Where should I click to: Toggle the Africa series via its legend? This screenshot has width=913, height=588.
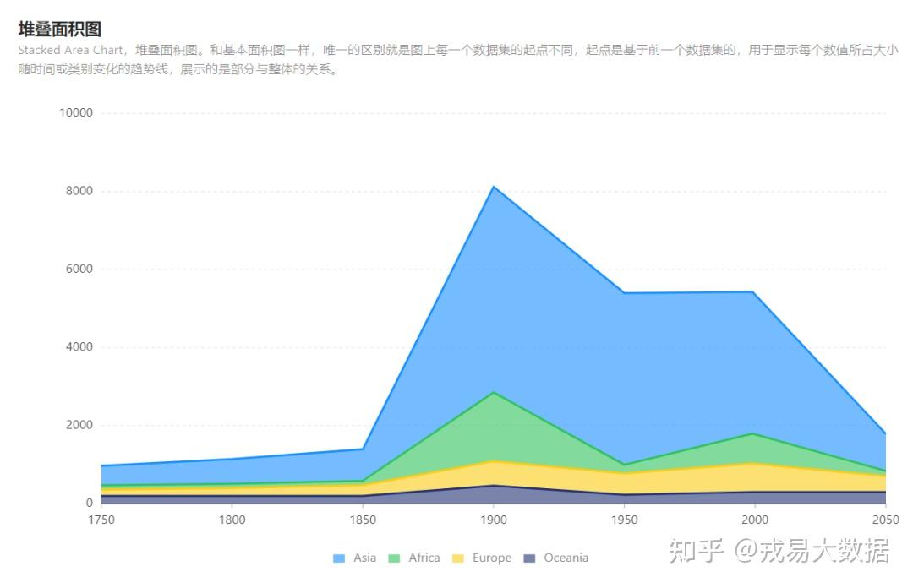coord(417,558)
